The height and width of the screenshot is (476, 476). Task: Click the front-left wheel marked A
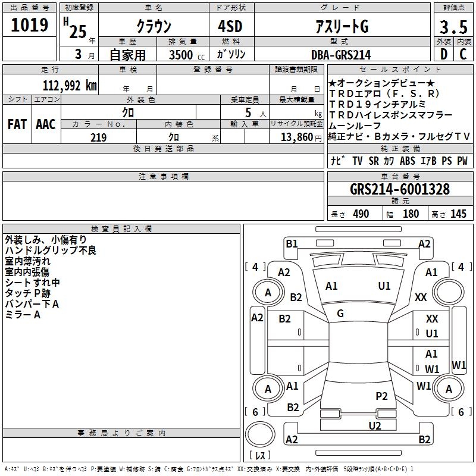[x=268, y=293]
